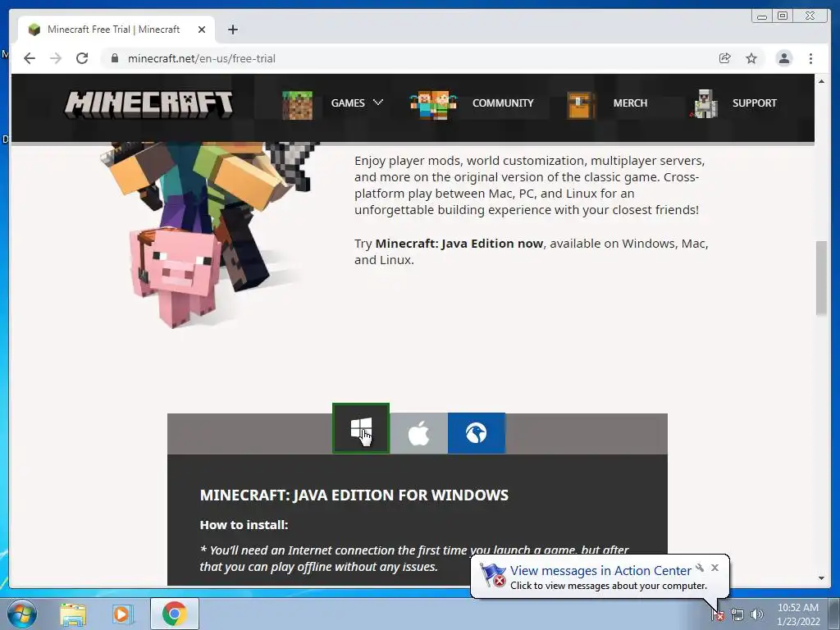The image size is (840, 630).
Task: Click the 'How to install:' text
Action: (x=244, y=525)
